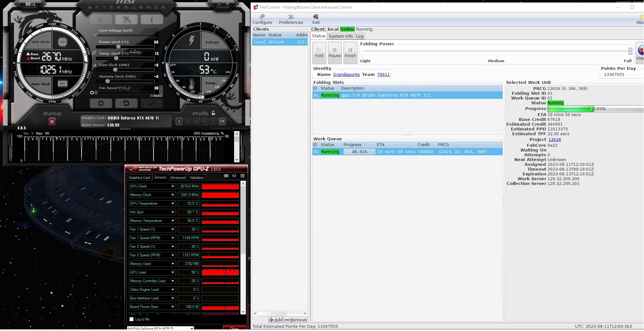Click the down arrow of the GPU-Z sensors scrollbar
This screenshot has width=644, height=331.
pyautogui.click(x=243, y=312)
